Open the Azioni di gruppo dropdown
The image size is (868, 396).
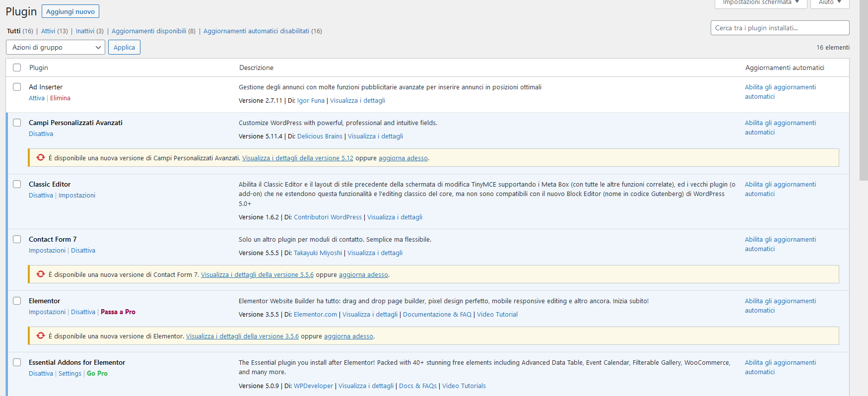coord(56,47)
